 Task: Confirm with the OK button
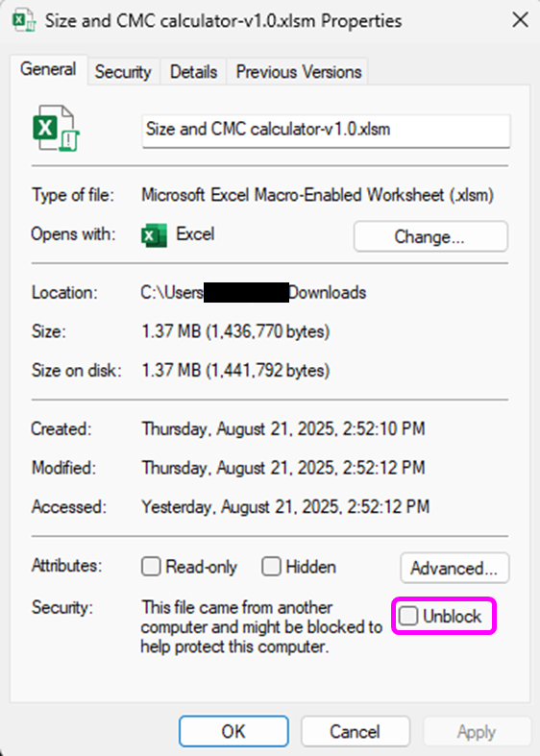tap(233, 731)
